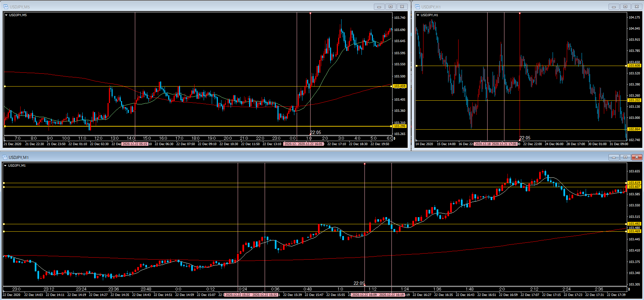Select the 102.864 price tag on H1 chart

(634, 129)
